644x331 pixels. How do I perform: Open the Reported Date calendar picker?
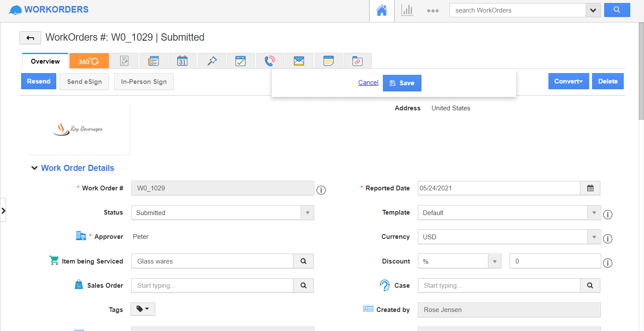(x=590, y=188)
